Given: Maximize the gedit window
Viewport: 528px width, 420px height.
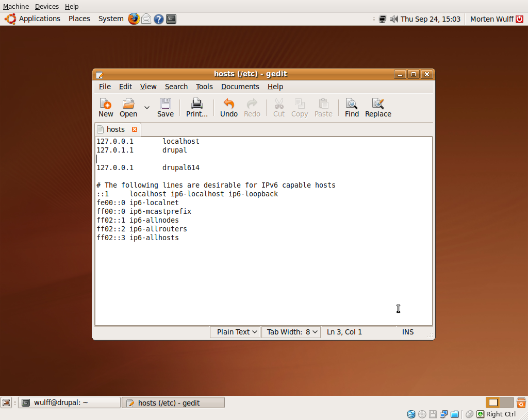Looking at the screenshot, I should point(414,74).
